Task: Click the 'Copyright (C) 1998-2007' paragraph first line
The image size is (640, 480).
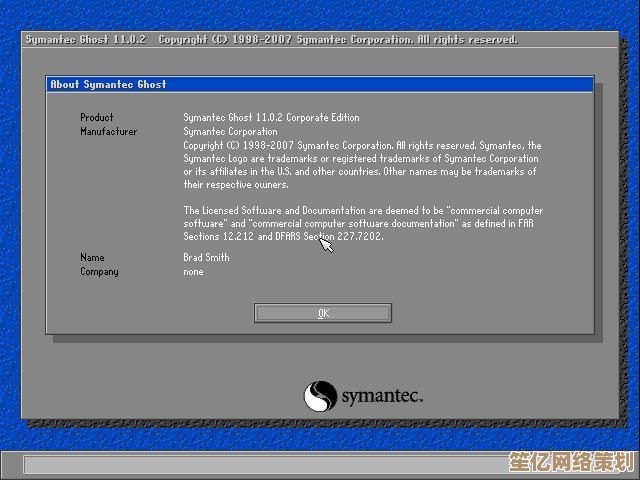Action: pos(362,146)
